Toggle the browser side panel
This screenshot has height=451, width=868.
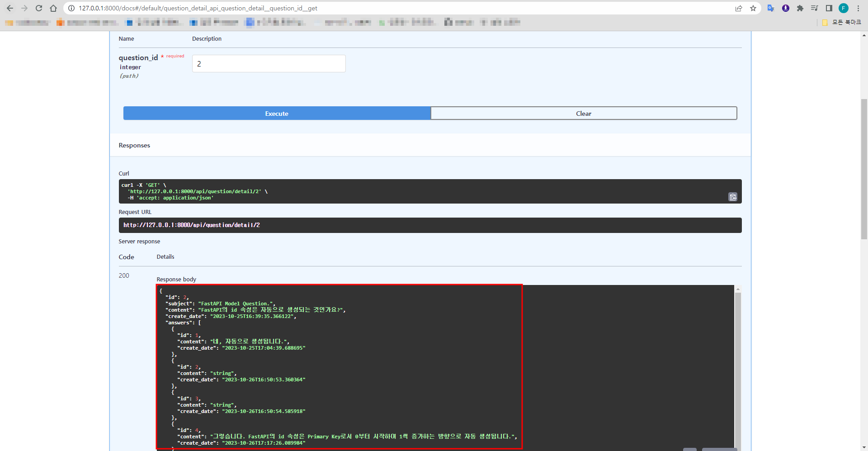pos(829,8)
